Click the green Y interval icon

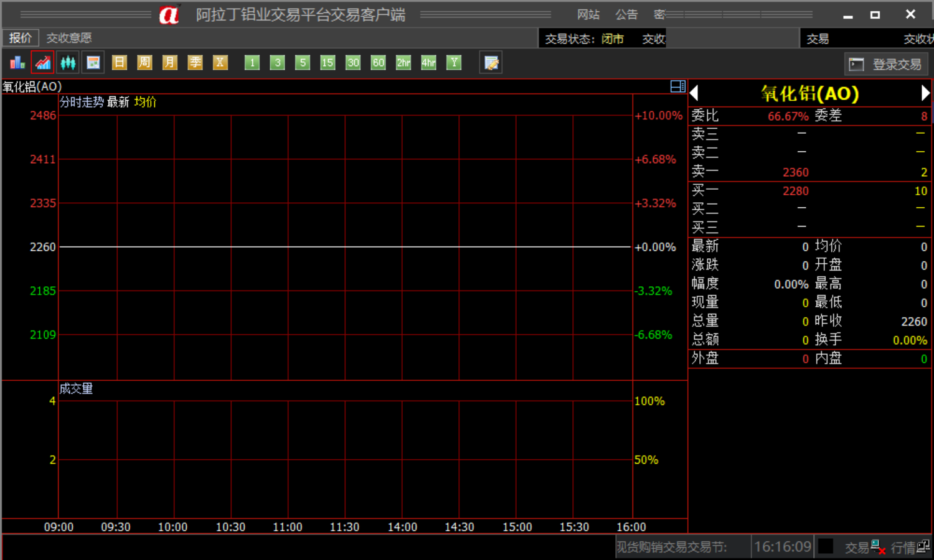click(x=454, y=62)
